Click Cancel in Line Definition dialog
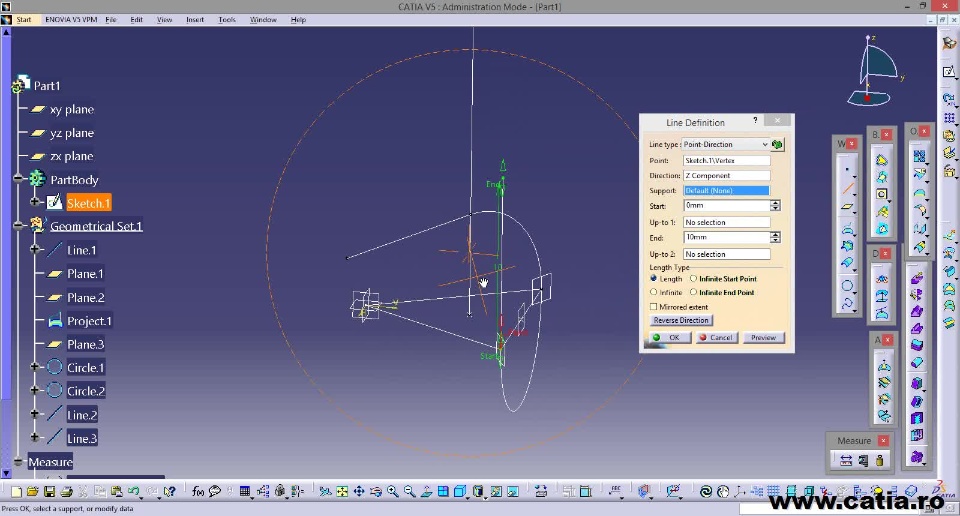960x516 pixels. point(717,337)
